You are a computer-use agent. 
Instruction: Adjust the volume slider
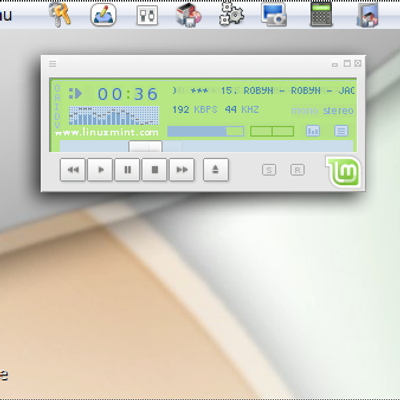click(206, 131)
